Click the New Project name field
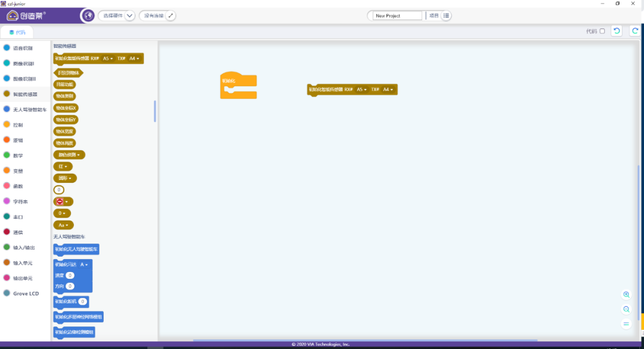The width and height of the screenshot is (644, 349). [x=397, y=15]
